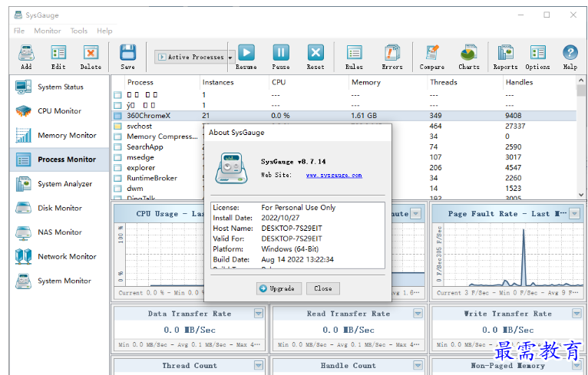Screen dimensions: 588x375
Task: Expand the Thread Count dropdown arrow
Action: pos(259,365)
